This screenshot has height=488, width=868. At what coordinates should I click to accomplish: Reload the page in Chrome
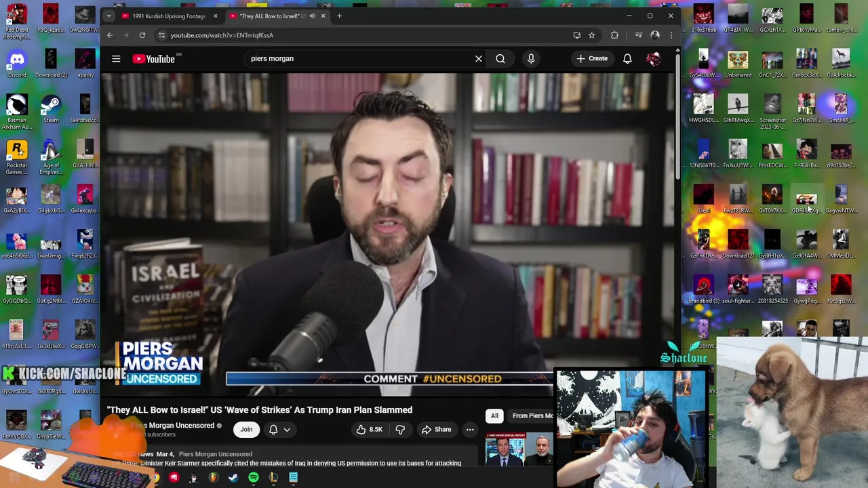(x=142, y=35)
